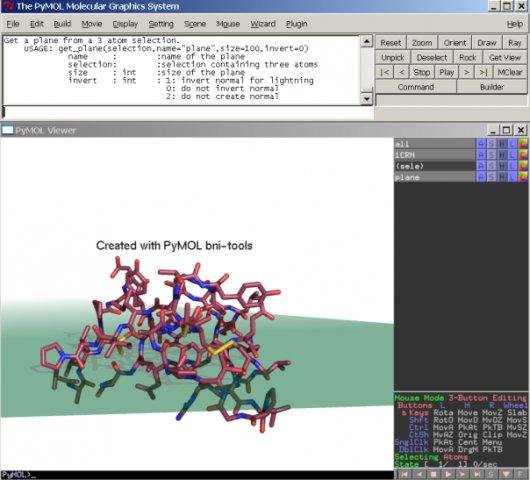Stop playback with viewer square icon
This screenshot has height=480, width=530.
pos(433,475)
